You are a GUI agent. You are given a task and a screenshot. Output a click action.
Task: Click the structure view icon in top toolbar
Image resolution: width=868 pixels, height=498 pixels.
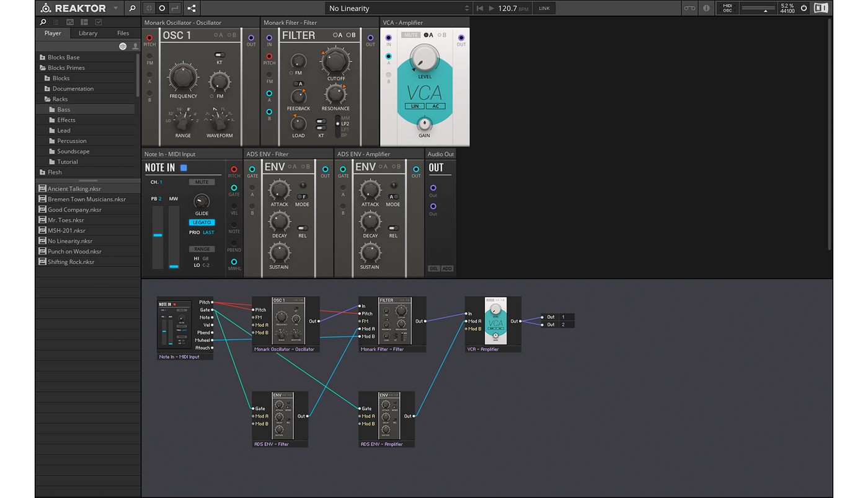[x=191, y=9]
